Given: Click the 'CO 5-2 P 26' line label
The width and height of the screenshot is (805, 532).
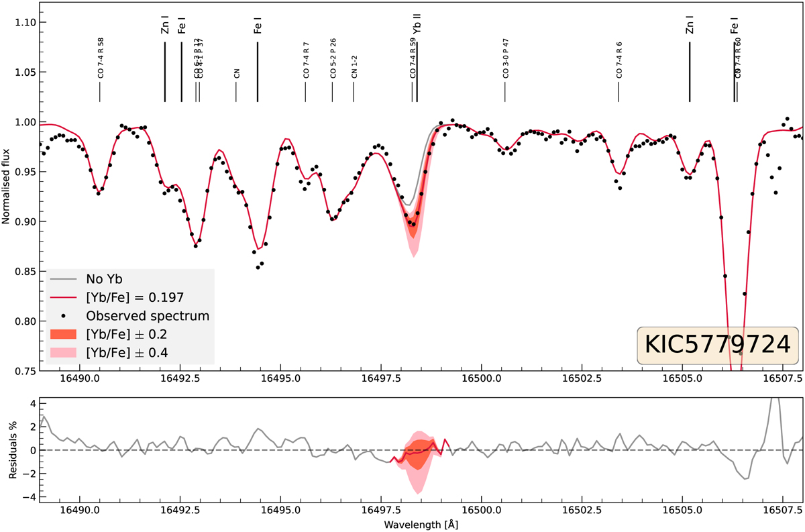Looking at the screenshot, I should point(333,58).
